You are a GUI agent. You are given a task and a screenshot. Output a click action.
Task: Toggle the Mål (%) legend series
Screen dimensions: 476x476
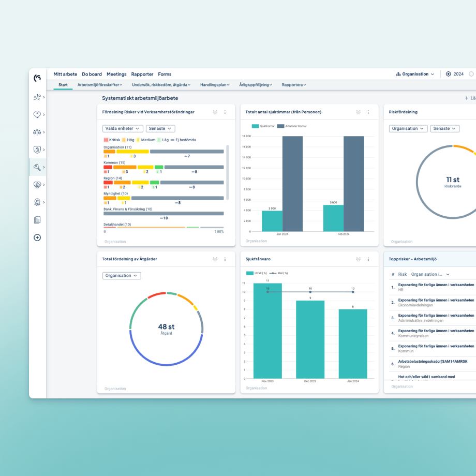tap(279, 273)
